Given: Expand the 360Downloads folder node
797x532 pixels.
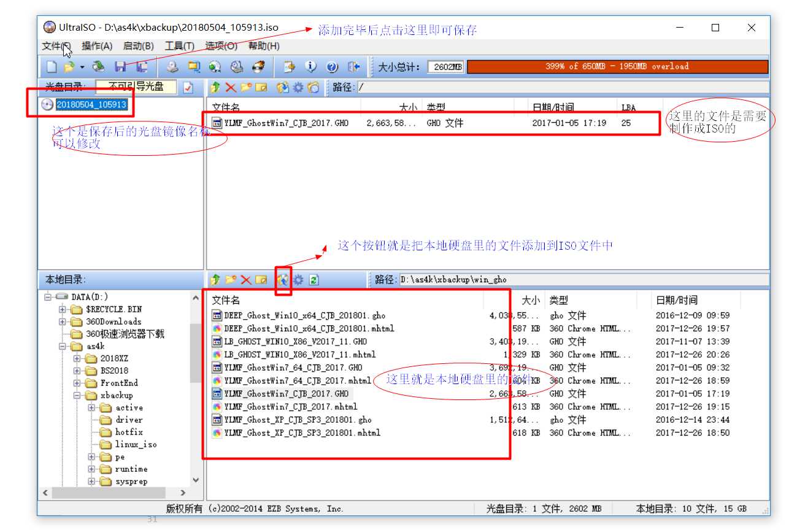Looking at the screenshot, I should (x=63, y=322).
